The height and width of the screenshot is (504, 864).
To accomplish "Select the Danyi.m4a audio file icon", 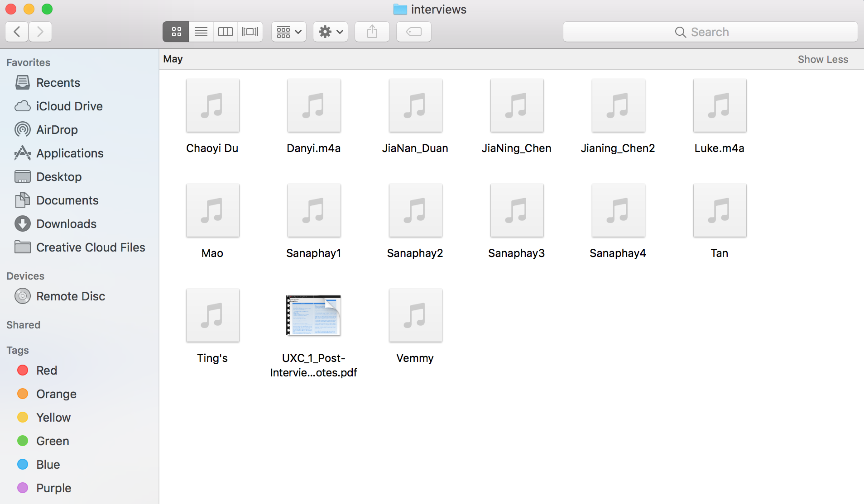I will pyautogui.click(x=314, y=105).
